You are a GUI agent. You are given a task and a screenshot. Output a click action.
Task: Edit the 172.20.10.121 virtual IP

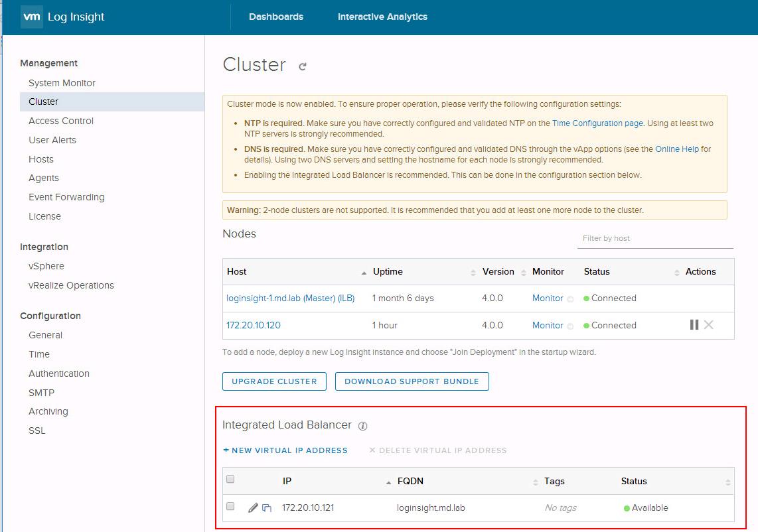pos(253,508)
